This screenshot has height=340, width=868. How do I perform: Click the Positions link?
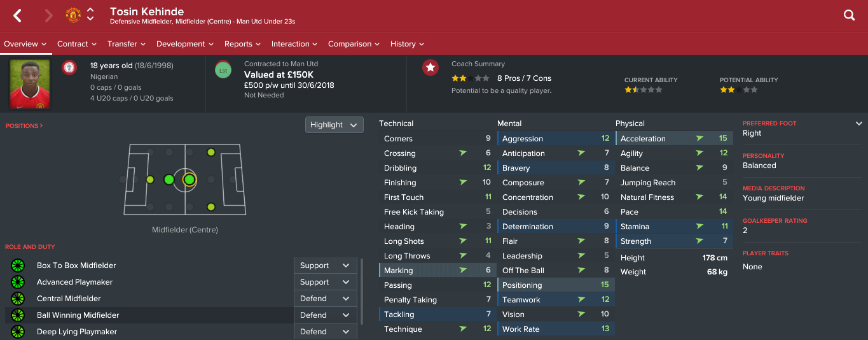coord(24,126)
